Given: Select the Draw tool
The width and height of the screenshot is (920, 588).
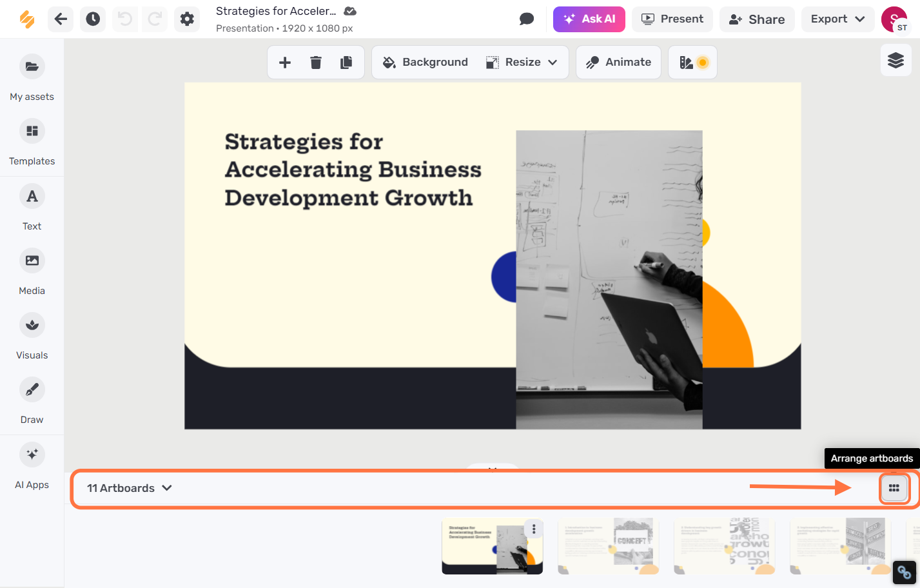Looking at the screenshot, I should [x=32, y=400].
